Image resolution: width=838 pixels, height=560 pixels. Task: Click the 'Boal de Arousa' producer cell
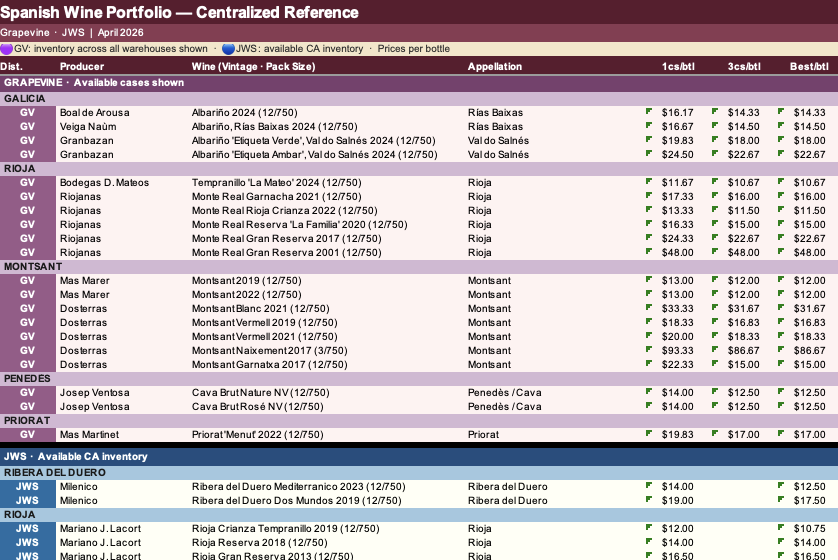point(95,113)
